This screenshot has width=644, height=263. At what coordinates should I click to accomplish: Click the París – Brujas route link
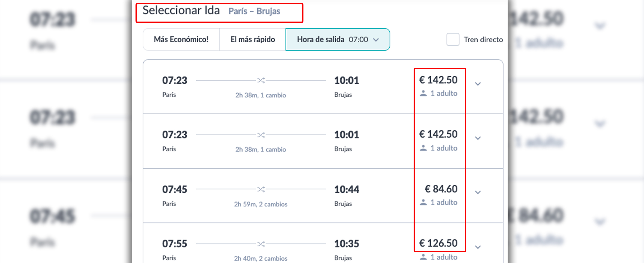pos(254,11)
